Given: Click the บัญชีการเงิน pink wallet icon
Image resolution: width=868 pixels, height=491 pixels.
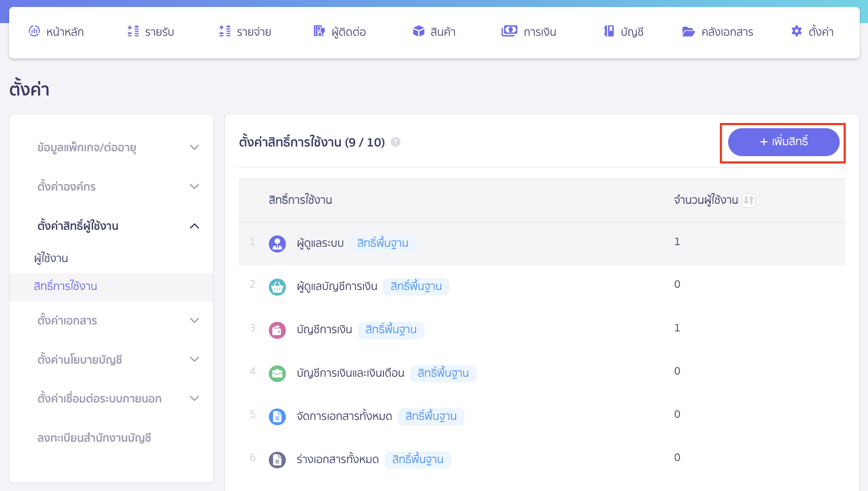Looking at the screenshot, I should (x=277, y=330).
